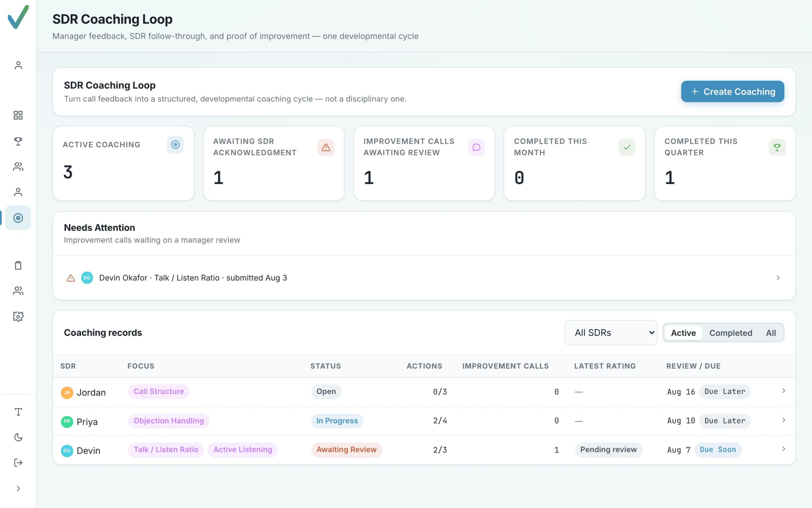Viewport: 812px width, 508px height.
Task: Click the Create Coaching button
Action: point(732,91)
